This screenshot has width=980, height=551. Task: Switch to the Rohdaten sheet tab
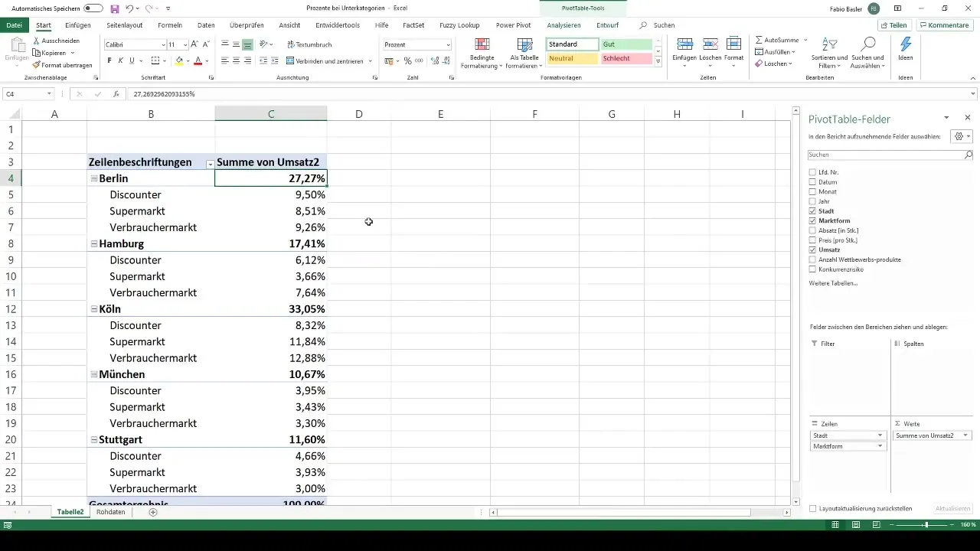click(111, 512)
